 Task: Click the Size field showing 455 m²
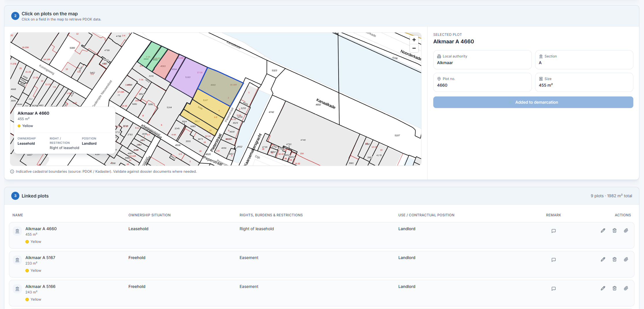[584, 82]
